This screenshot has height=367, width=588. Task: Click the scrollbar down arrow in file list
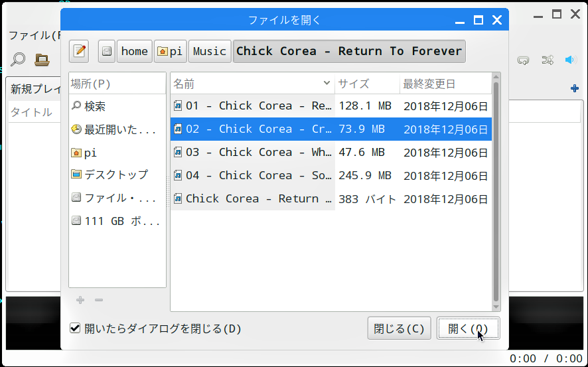(496, 307)
